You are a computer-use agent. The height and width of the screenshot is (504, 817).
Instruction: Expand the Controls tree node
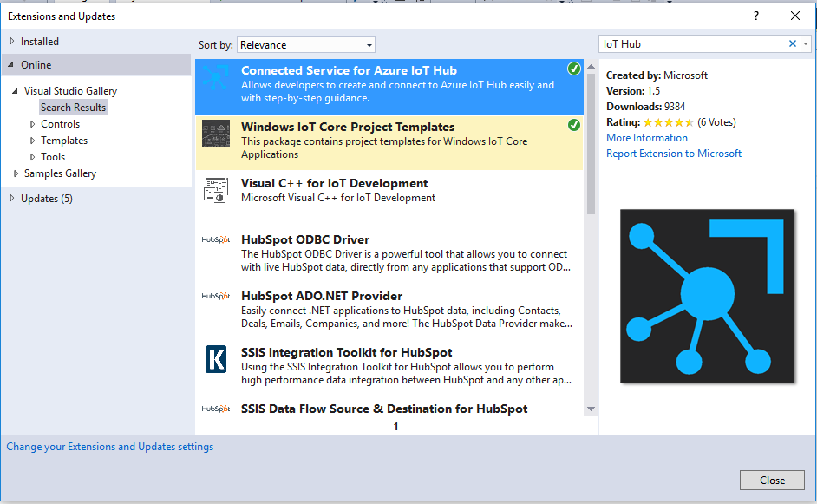pyautogui.click(x=32, y=124)
